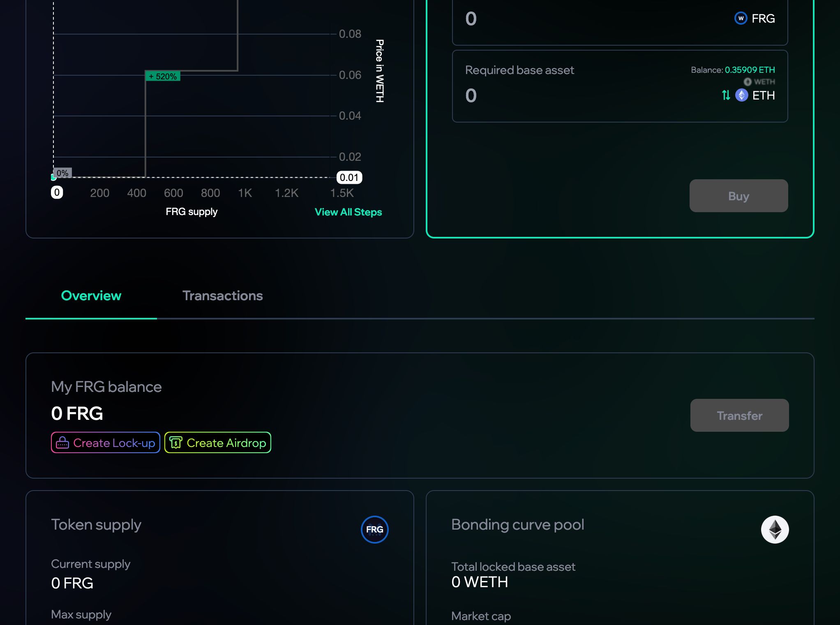Click the Ethereum logo in Bonding curve pool

pyautogui.click(x=775, y=530)
